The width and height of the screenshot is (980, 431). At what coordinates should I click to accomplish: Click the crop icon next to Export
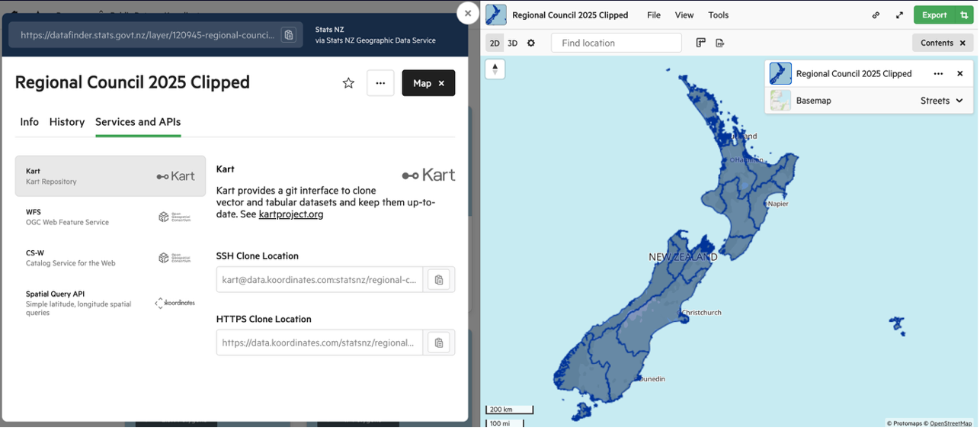point(965,15)
